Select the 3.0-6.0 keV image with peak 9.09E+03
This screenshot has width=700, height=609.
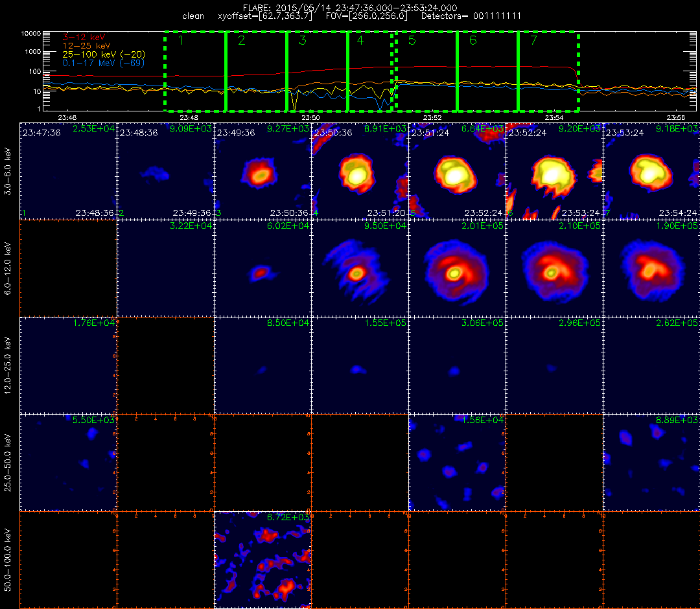pyautogui.click(x=166, y=171)
